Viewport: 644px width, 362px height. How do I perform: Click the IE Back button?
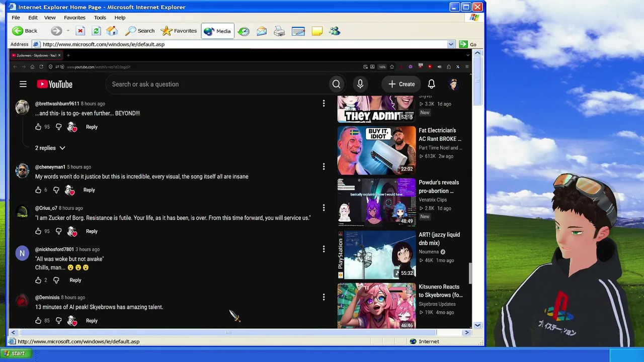point(25,31)
